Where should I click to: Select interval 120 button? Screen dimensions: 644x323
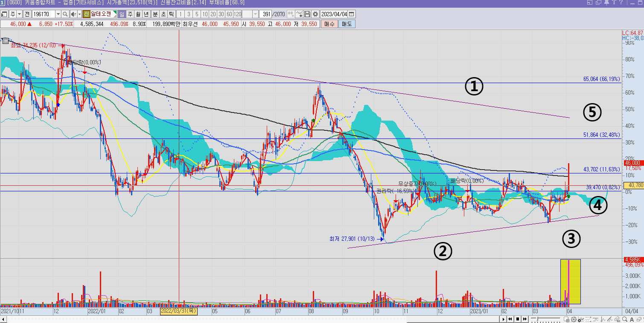click(x=237, y=14)
